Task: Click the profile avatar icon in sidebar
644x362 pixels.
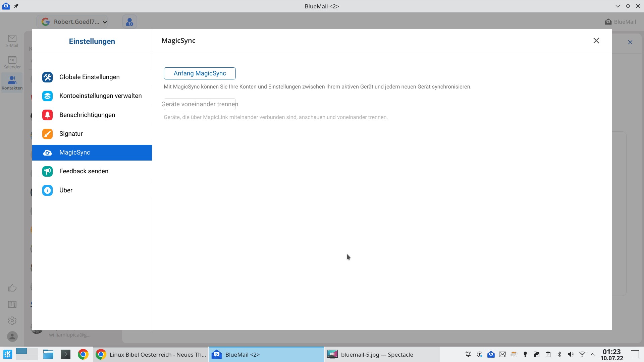Action: click(x=12, y=336)
